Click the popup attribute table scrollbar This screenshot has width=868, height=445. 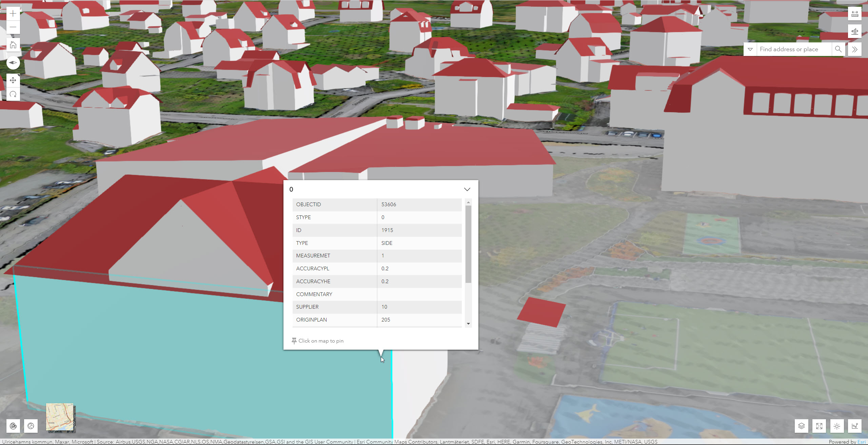[468, 244]
